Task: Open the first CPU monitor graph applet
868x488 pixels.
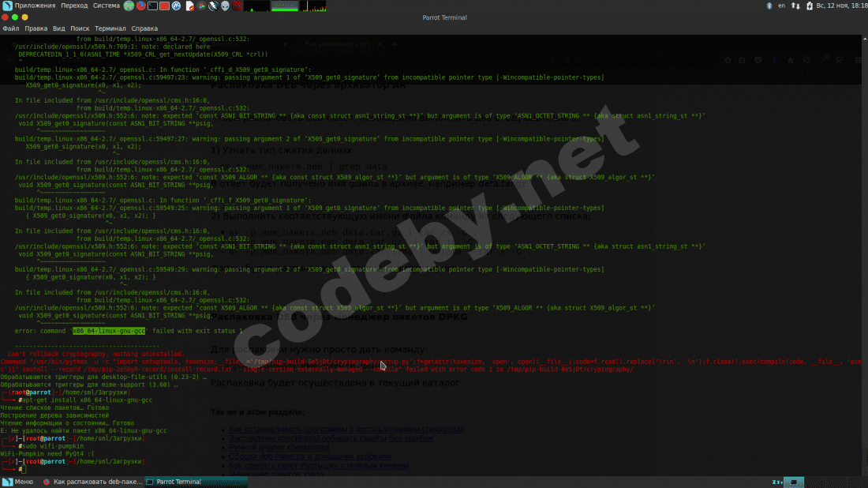Action: [x=256, y=6]
